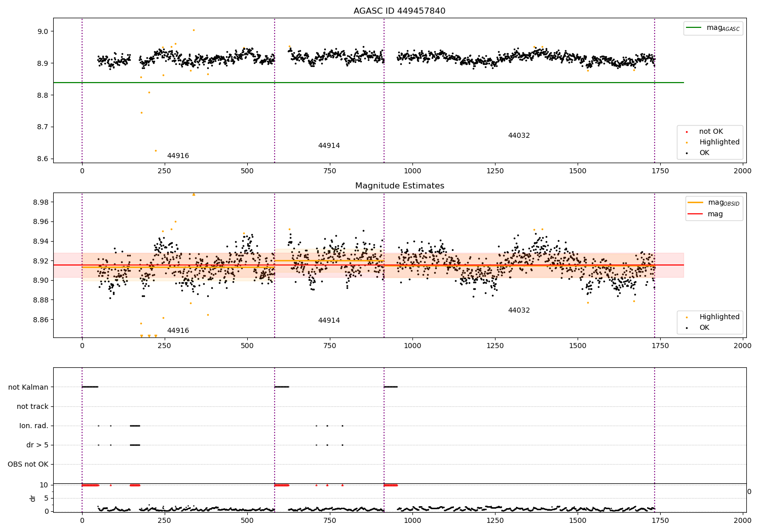The height and width of the screenshot is (532, 760).
Task: Click the red 'mag' legend line
Action: point(696,214)
